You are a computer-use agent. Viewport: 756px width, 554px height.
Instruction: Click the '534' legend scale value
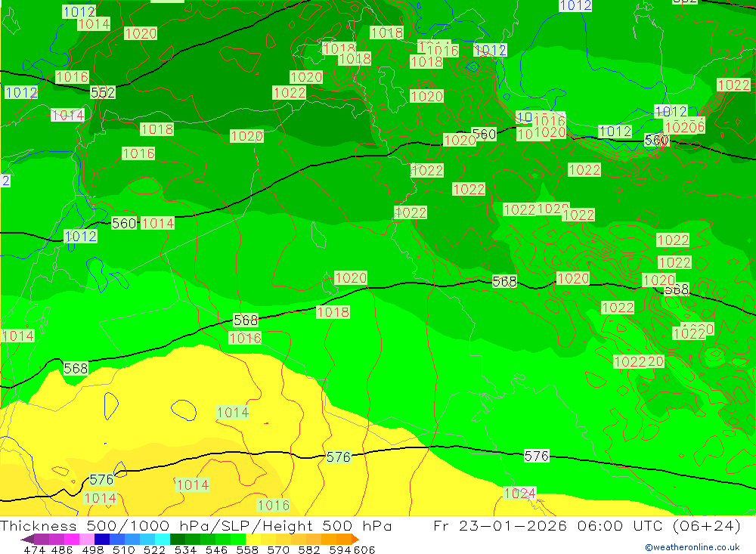pos(186,549)
